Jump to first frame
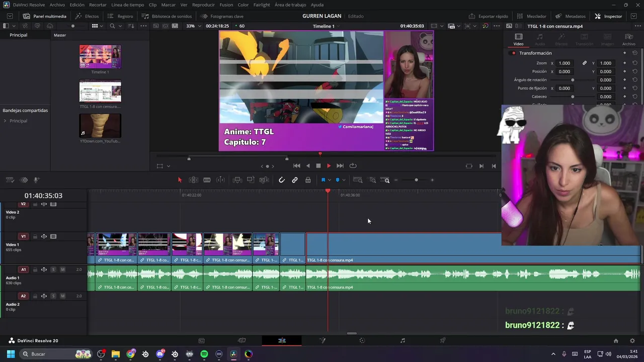 297,166
